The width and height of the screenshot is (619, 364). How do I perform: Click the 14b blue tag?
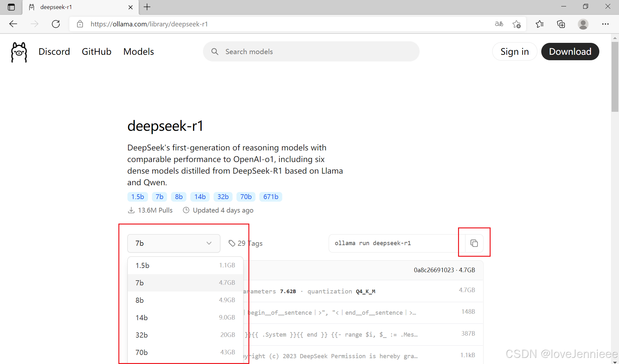point(200,197)
